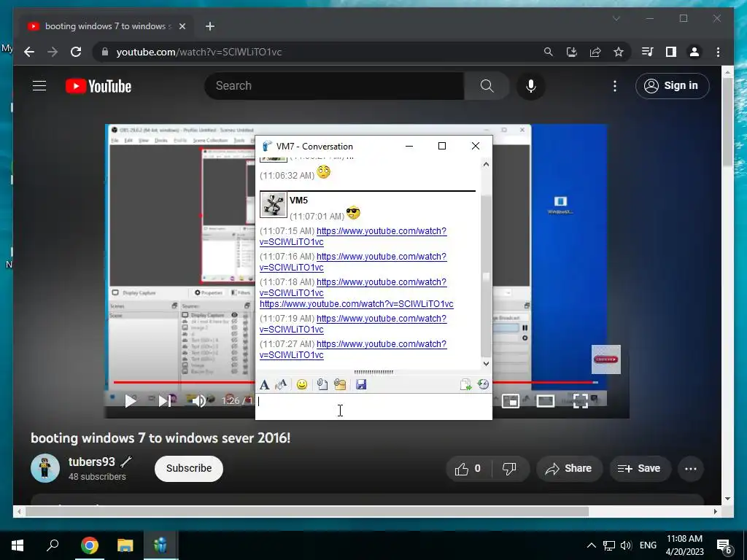Close the booting windows 7 tab
Viewport: 747px width, 560px height.
coord(182,26)
